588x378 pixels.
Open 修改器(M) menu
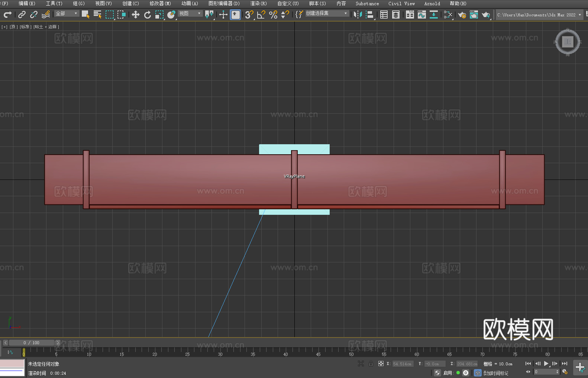coord(160,3)
